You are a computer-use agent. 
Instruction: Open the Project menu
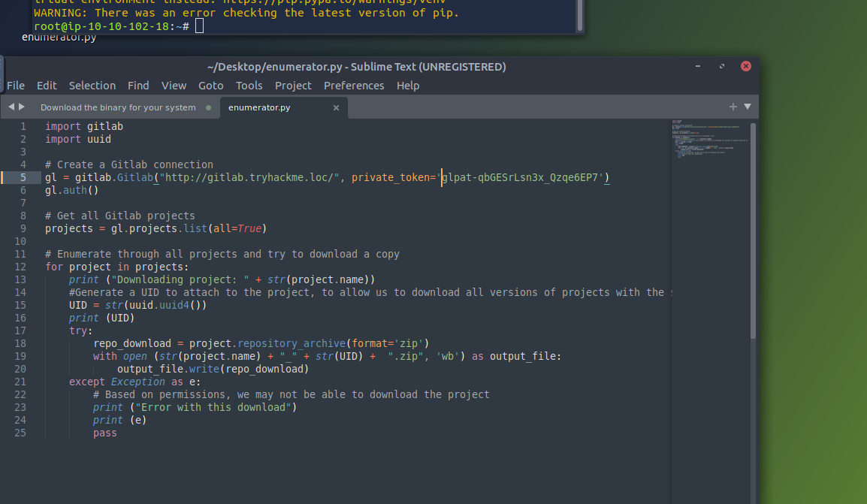tap(293, 86)
